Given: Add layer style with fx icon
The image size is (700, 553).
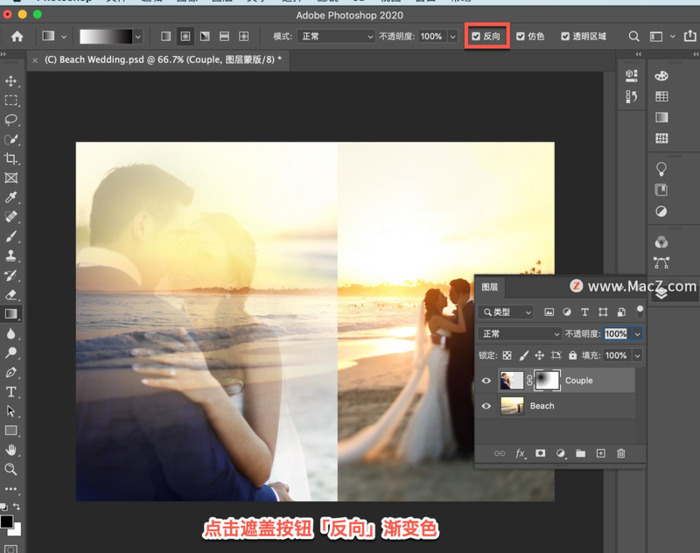Looking at the screenshot, I should [520, 453].
